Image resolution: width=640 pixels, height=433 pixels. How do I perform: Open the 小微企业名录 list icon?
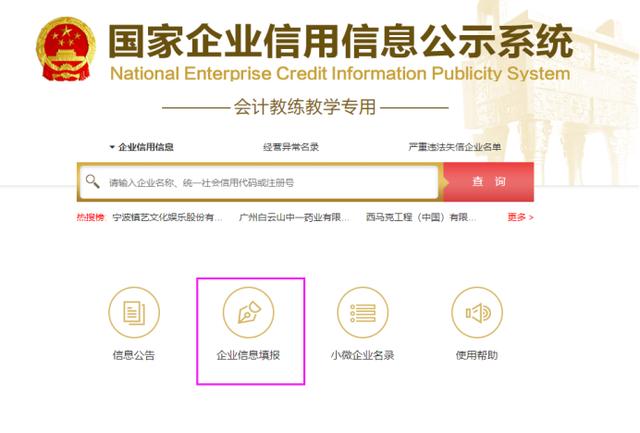[x=362, y=312]
